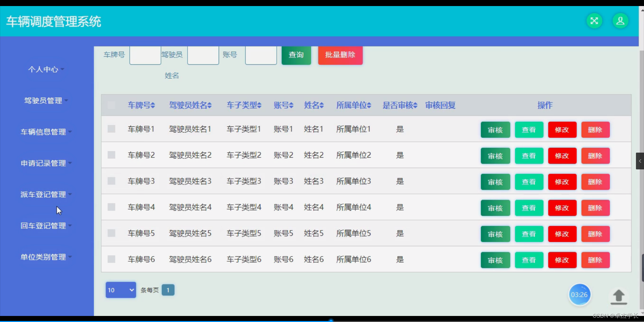
Task: Click the back-to-top upload arrow icon
Action: 619,297
